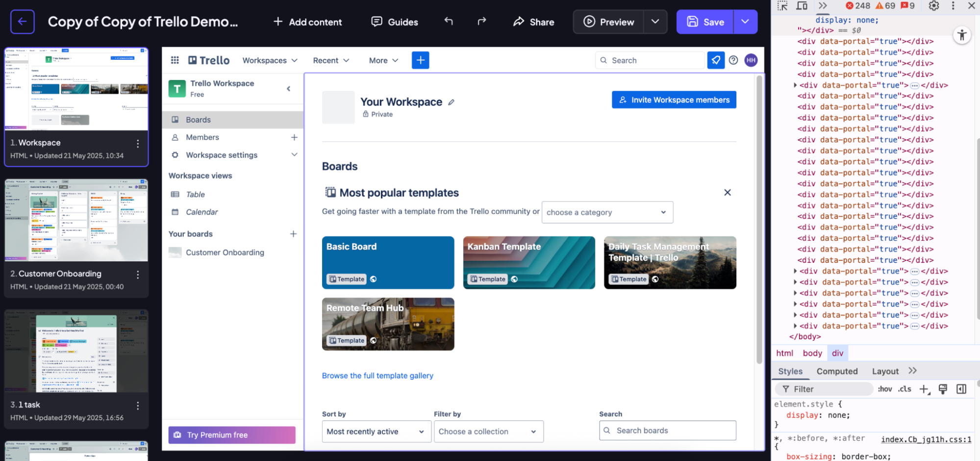Open the HH account avatar
This screenshot has width=980, height=461.
751,60
